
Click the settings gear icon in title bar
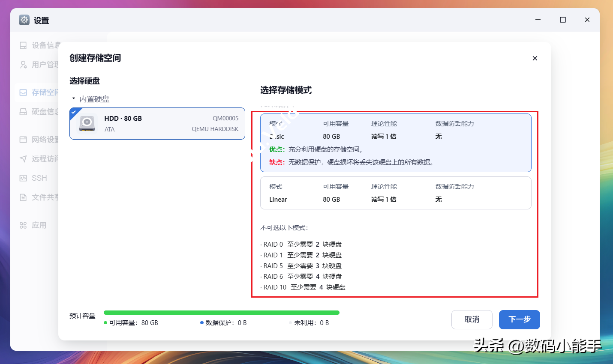pyautogui.click(x=24, y=20)
